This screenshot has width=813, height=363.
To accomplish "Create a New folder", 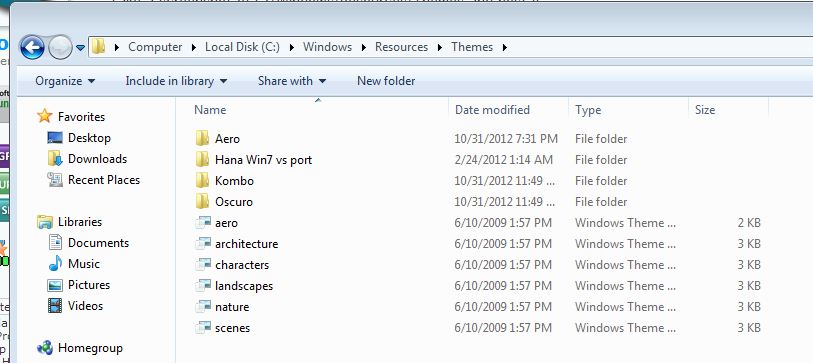I will (386, 81).
